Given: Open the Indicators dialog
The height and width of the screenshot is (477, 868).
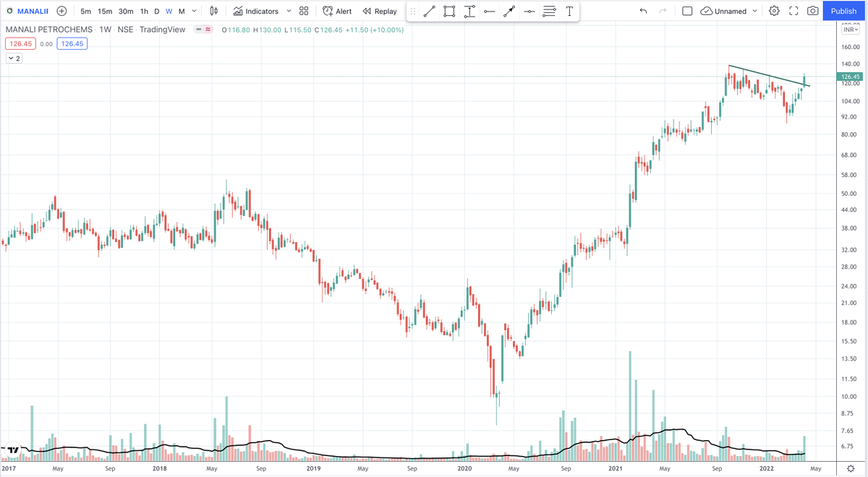Looking at the screenshot, I should (256, 11).
